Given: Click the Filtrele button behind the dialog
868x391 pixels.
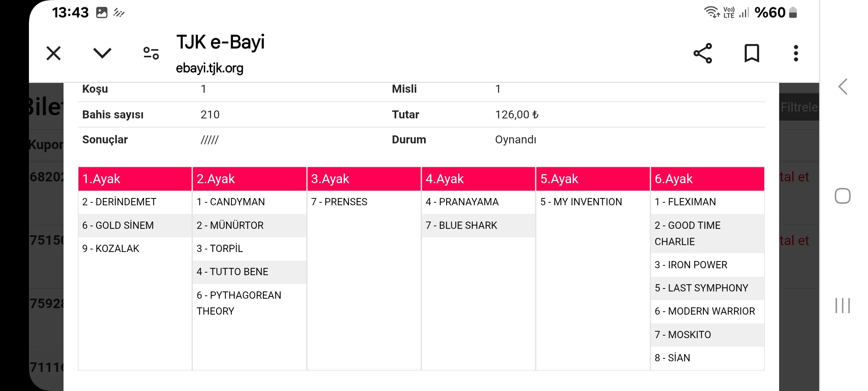Looking at the screenshot, I should click(x=799, y=107).
